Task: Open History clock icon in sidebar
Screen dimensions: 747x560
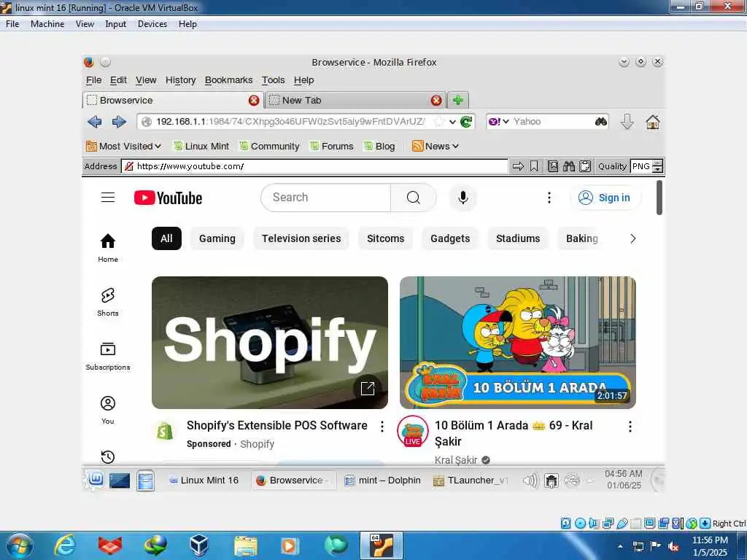Action: tap(108, 457)
